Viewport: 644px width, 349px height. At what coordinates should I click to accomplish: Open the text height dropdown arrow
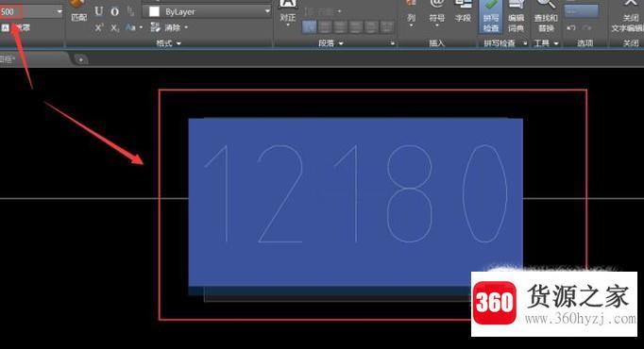59,11
